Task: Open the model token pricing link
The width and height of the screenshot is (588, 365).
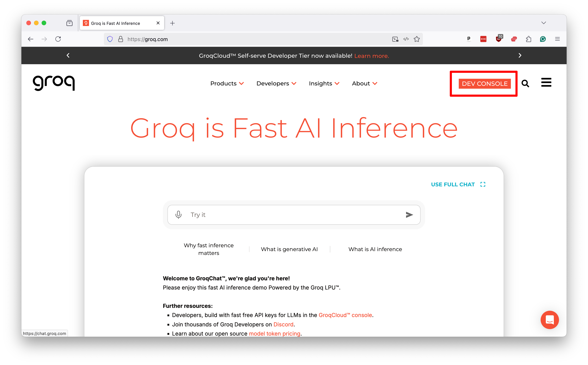Action: pos(274,333)
